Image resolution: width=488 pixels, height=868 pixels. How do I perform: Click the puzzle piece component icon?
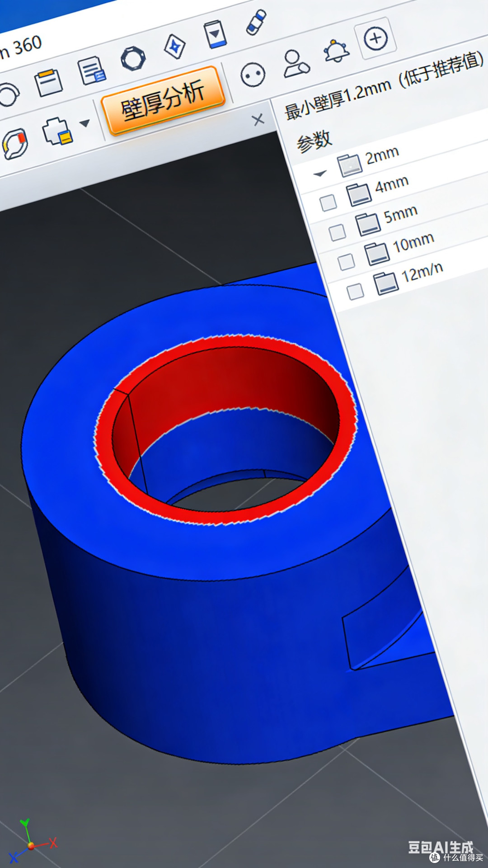click(x=57, y=132)
